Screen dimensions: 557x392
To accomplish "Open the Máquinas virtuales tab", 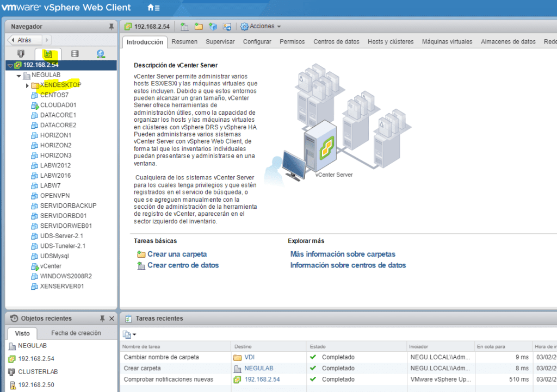I will (447, 41).
